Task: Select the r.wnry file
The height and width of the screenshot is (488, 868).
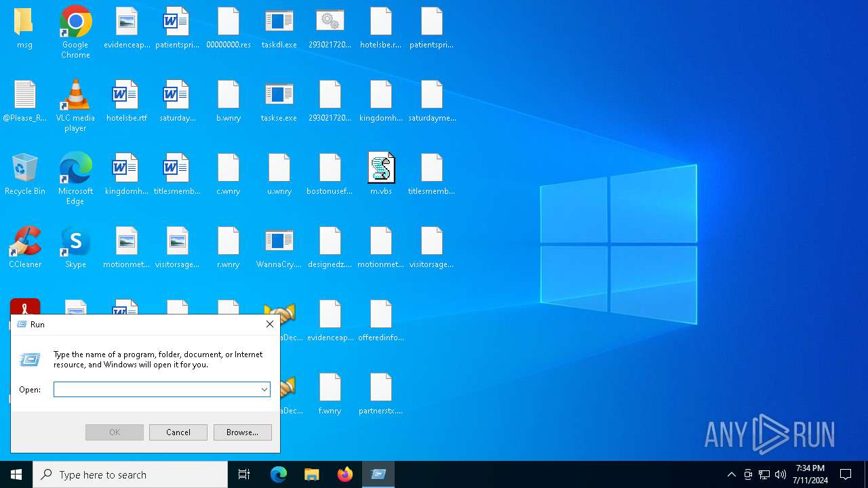Action: [229, 247]
